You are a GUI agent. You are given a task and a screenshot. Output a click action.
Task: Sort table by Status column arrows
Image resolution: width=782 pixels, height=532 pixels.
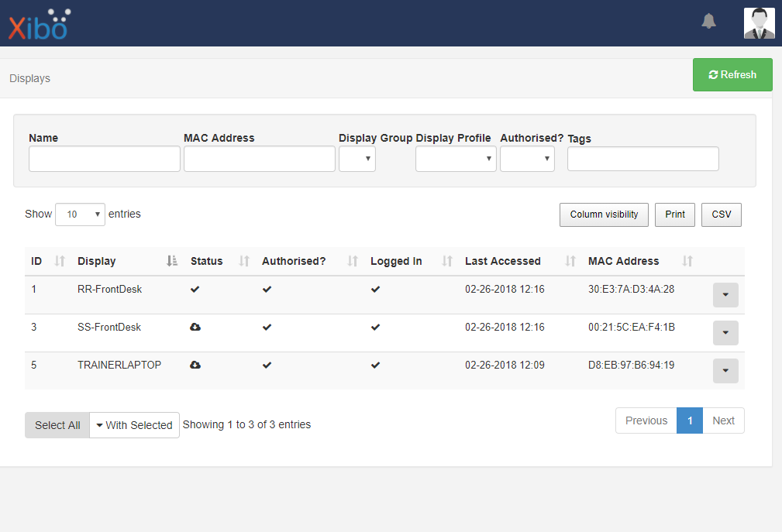click(x=244, y=261)
